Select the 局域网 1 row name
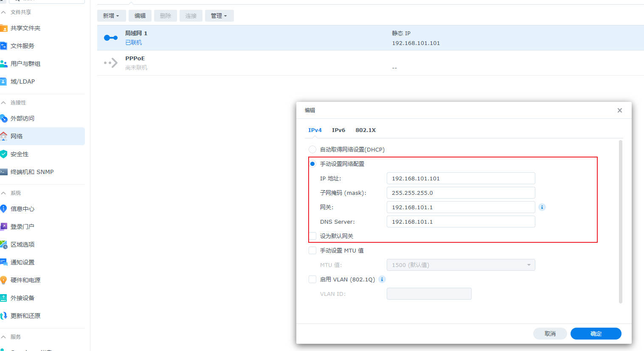644x351 pixels. [136, 33]
